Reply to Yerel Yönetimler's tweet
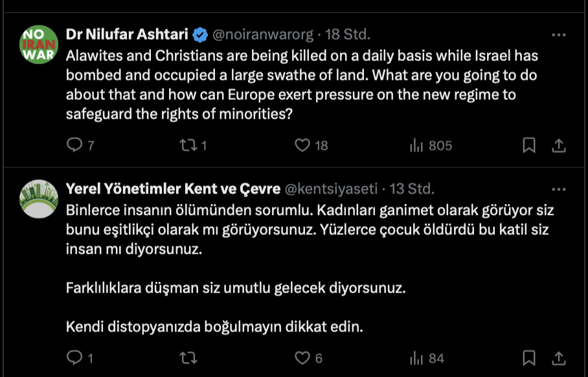Viewport: 588px width, 377px height. [x=75, y=358]
